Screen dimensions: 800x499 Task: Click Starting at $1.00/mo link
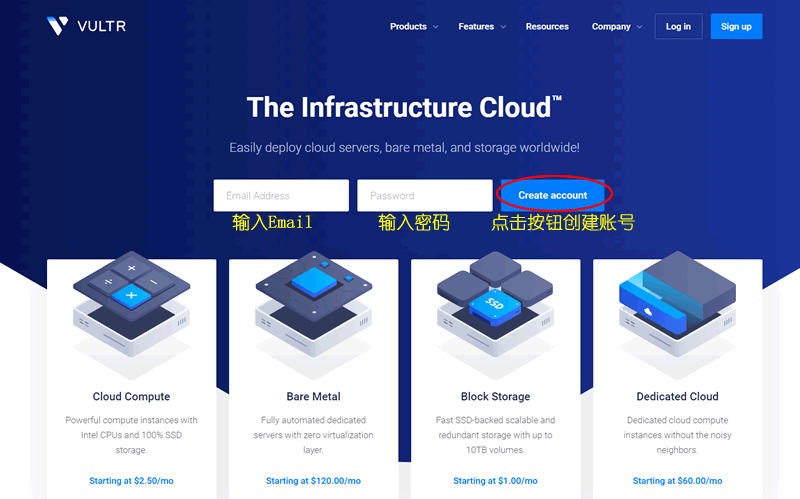click(495, 481)
